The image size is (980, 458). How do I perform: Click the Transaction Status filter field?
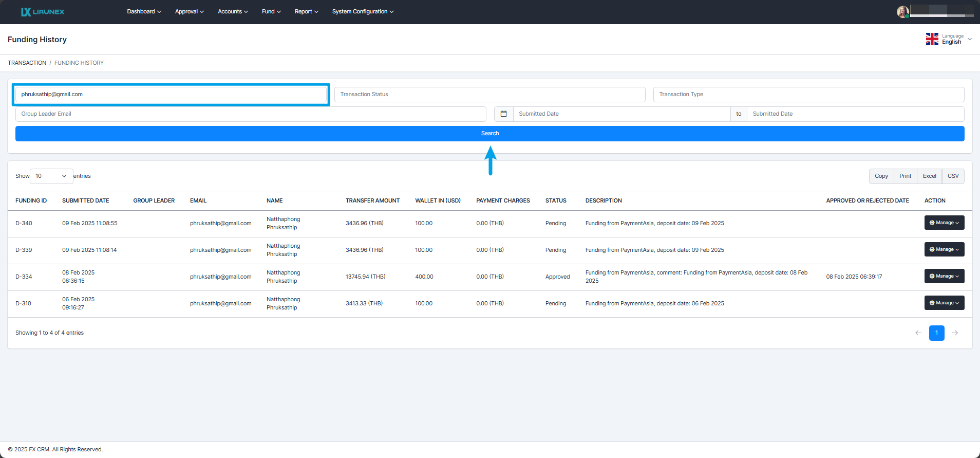coord(489,95)
